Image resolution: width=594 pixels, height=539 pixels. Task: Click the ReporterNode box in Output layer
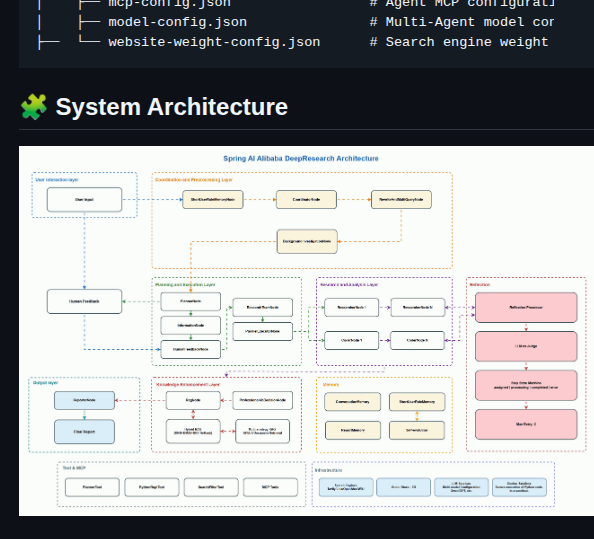84,400
